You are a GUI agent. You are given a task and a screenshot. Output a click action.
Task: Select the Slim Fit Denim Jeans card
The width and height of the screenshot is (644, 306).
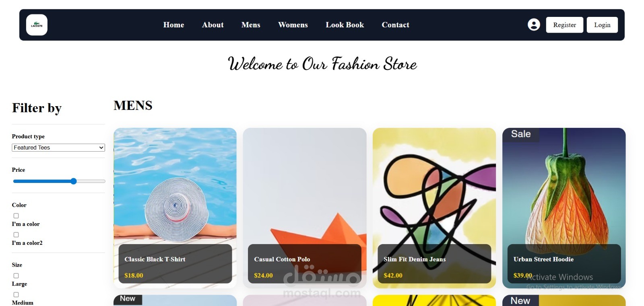pyautogui.click(x=434, y=208)
